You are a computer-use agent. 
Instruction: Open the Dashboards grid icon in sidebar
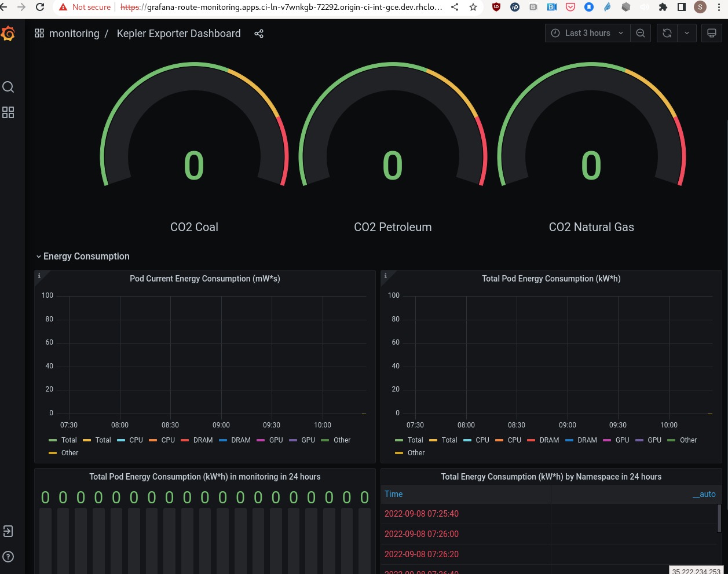(8, 112)
